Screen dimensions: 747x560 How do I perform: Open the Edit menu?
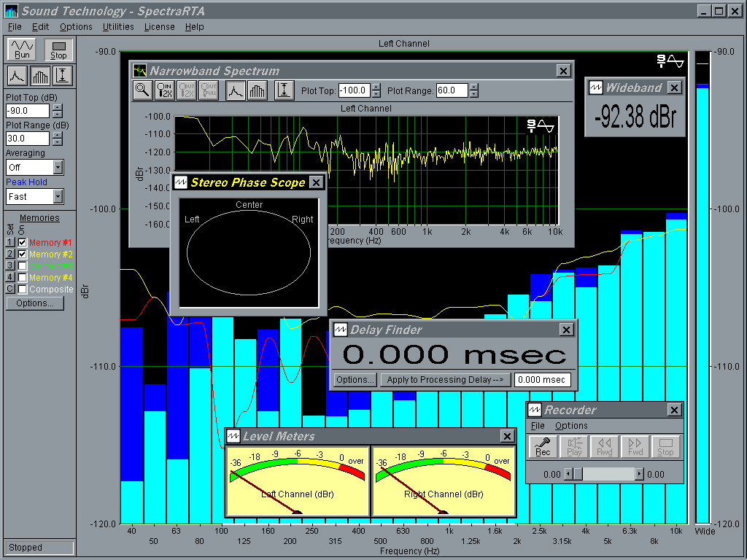pos(41,27)
